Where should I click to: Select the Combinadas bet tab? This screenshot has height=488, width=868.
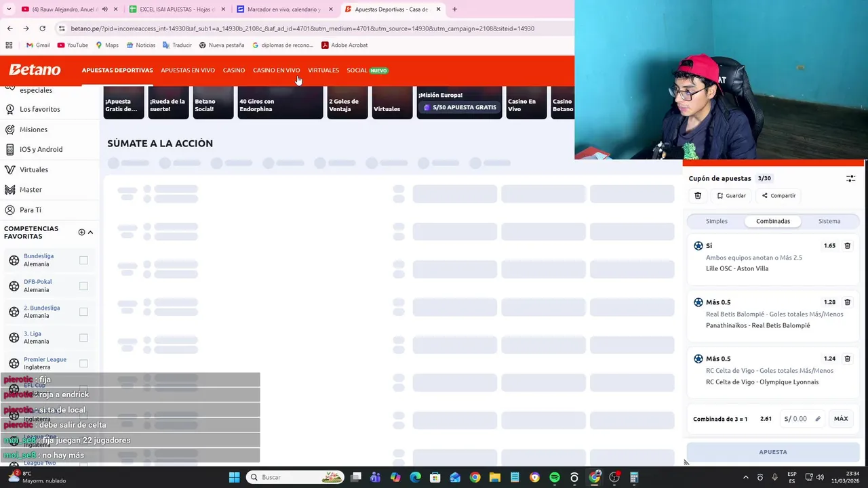(773, 221)
